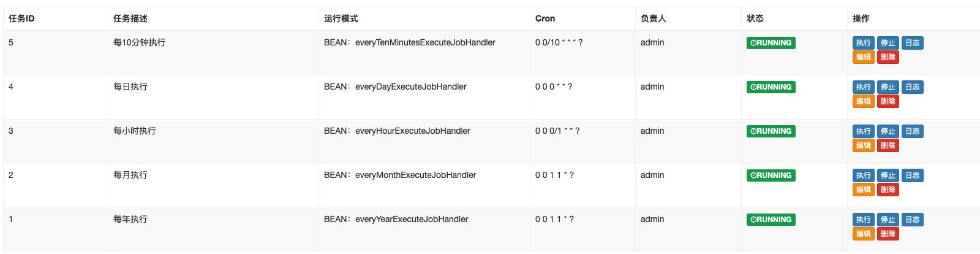This screenshot has width=980, height=254.
Task: Run the 每日执行 task with 执行
Action: (x=864, y=87)
